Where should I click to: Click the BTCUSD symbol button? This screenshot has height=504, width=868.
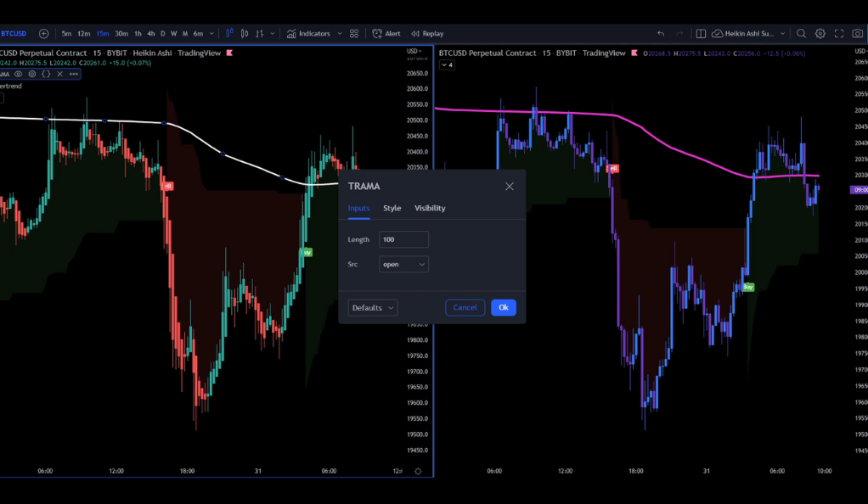[14, 34]
